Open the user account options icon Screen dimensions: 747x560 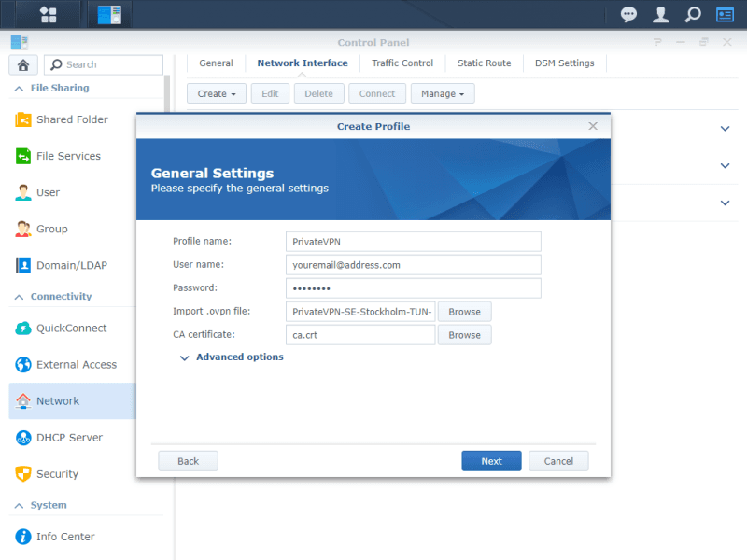point(660,14)
